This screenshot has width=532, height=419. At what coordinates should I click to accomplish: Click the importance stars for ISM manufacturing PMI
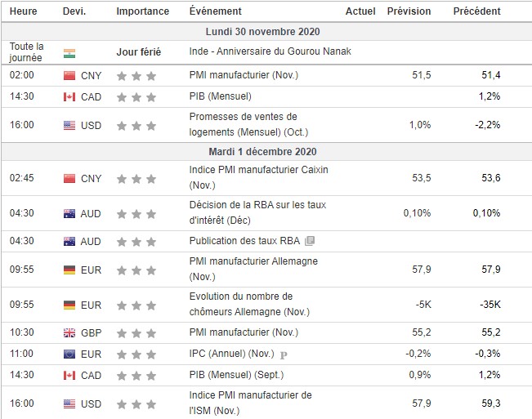pos(136,403)
